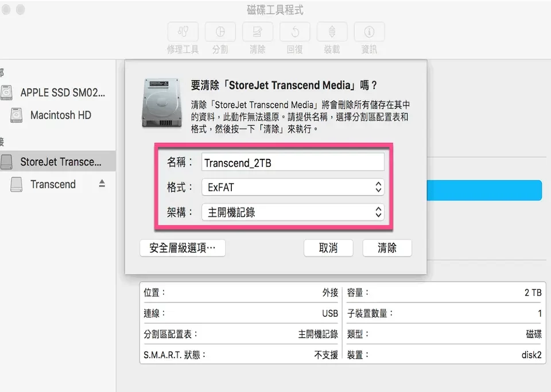Click the 修理工具 (First Aid) toolbar icon
The image size is (551, 392).
[x=183, y=32]
